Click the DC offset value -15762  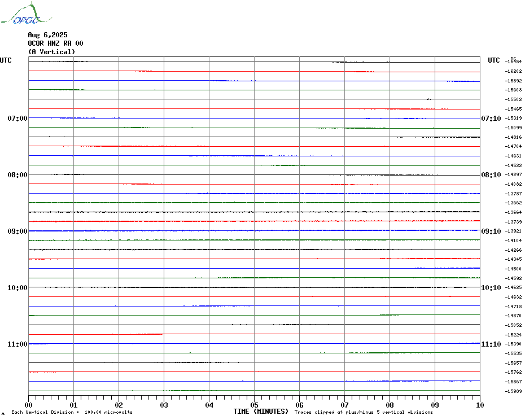(513, 373)
